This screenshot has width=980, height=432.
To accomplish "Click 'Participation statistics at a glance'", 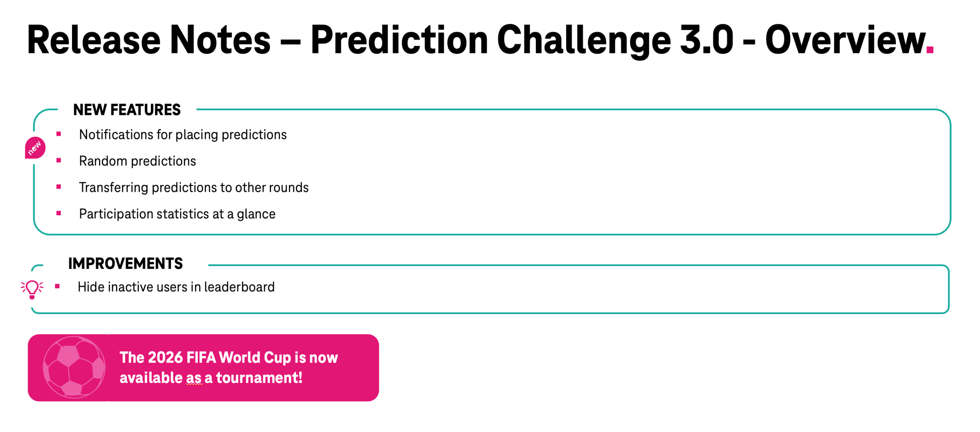I will (177, 214).
